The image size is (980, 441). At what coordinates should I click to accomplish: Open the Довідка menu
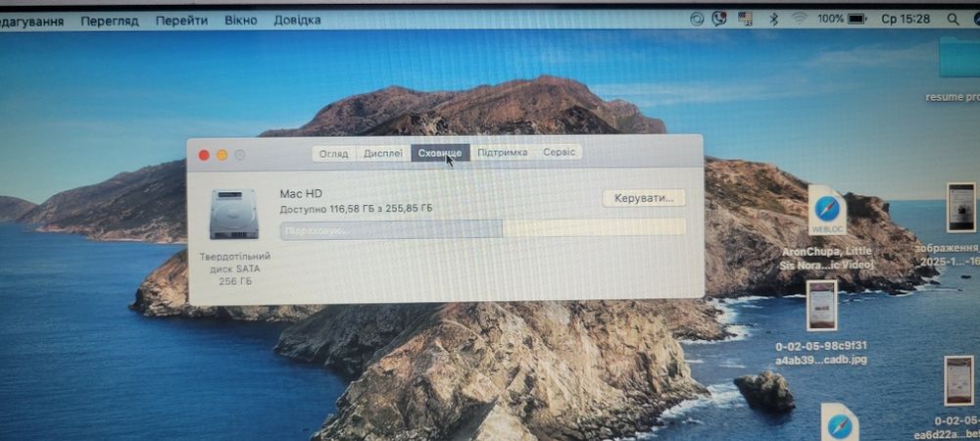coord(298,20)
